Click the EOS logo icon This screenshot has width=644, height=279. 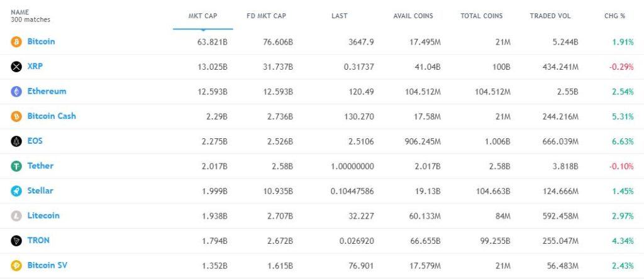pyautogui.click(x=16, y=141)
